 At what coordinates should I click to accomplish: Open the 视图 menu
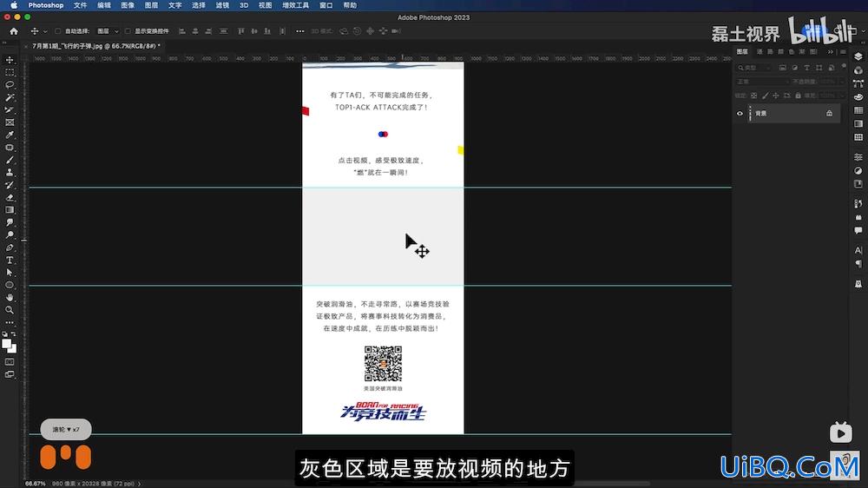click(x=265, y=5)
